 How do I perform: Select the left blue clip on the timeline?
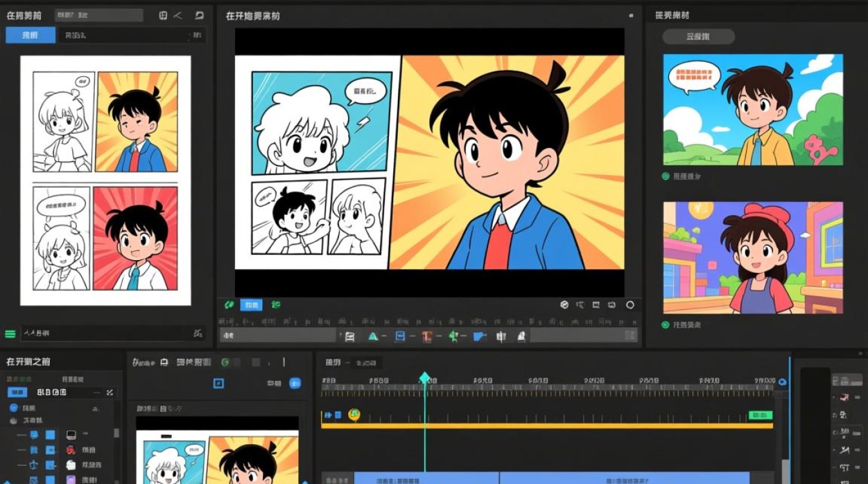click(x=426, y=478)
